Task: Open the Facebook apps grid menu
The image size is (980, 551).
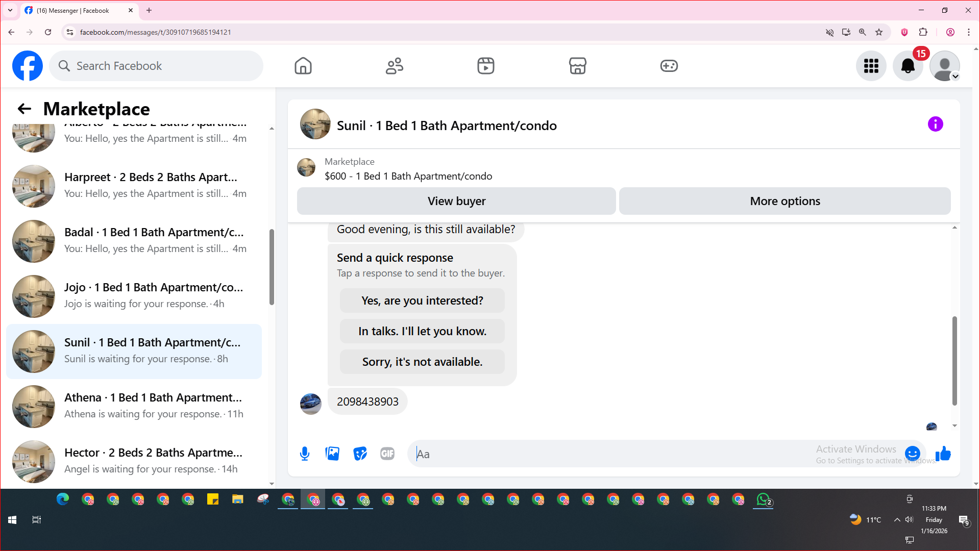Action: (871, 66)
